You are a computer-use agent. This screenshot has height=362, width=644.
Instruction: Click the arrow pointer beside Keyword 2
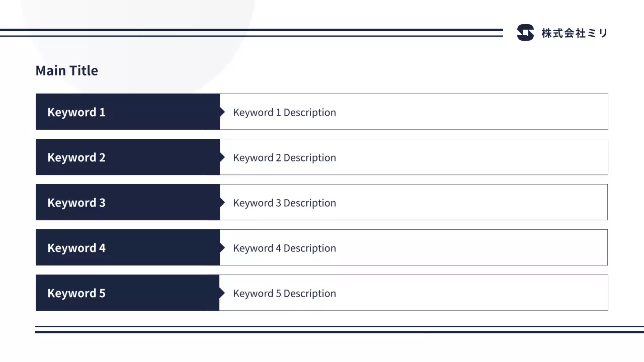point(222,157)
